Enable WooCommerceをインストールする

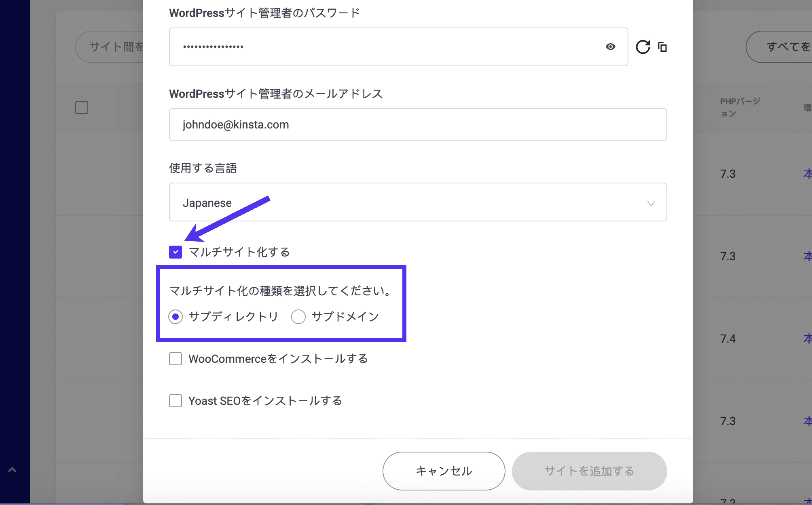coord(175,359)
